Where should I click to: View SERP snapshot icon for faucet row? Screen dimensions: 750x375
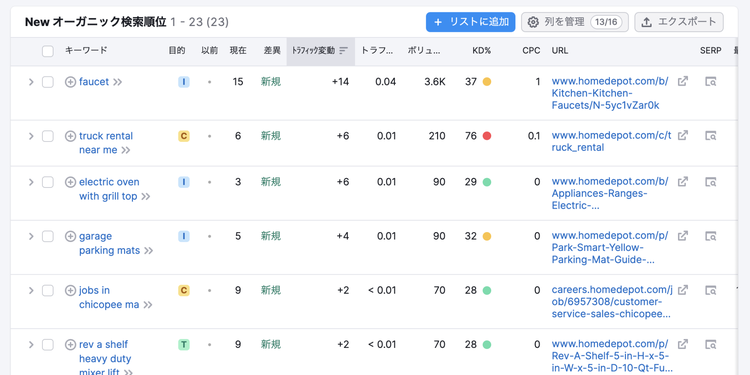click(711, 82)
